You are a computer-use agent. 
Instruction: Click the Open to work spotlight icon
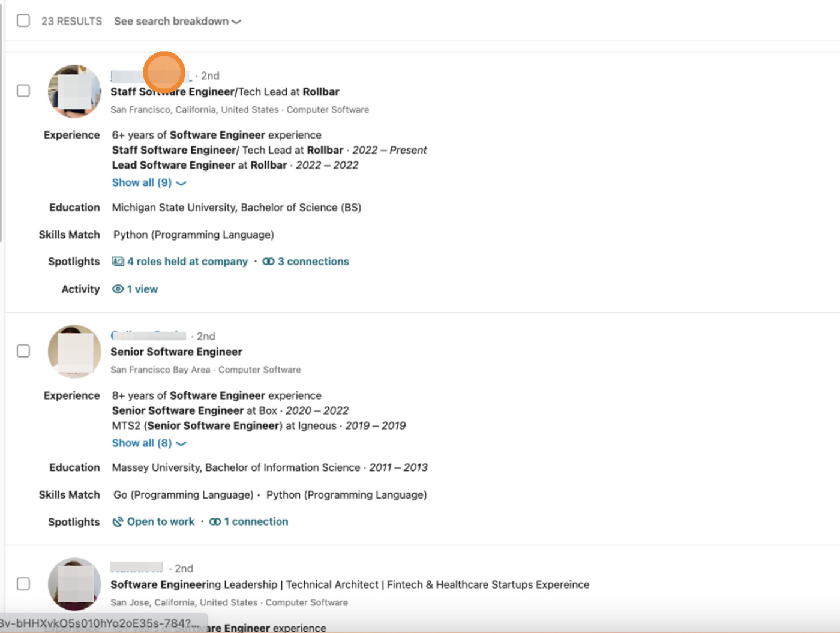118,522
